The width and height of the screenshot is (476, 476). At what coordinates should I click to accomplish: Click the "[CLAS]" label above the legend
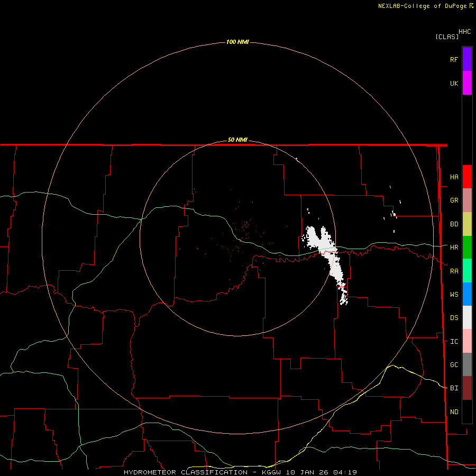click(447, 36)
